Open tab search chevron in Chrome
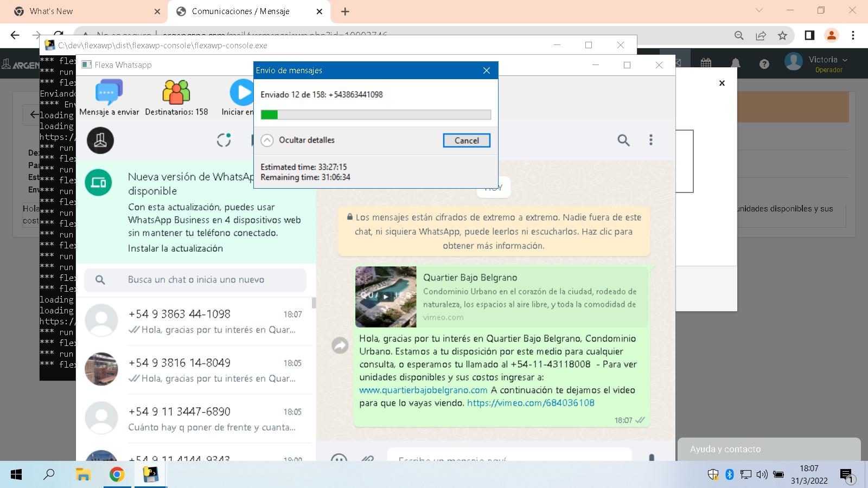The image size is (868, 488). pos(759,10)
